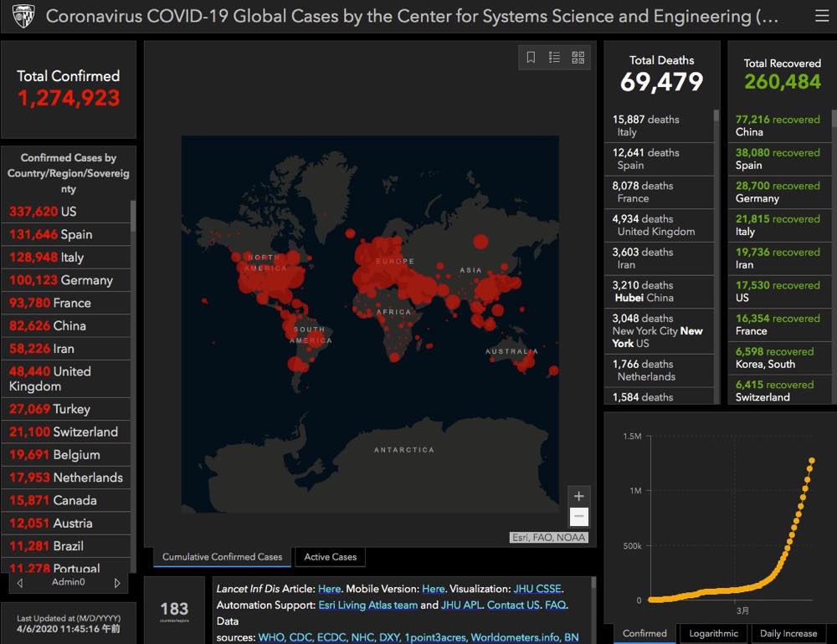Viewport: 837px width, 644px height.
Task: Click the latest data point on chart
Action: point(811,461)
